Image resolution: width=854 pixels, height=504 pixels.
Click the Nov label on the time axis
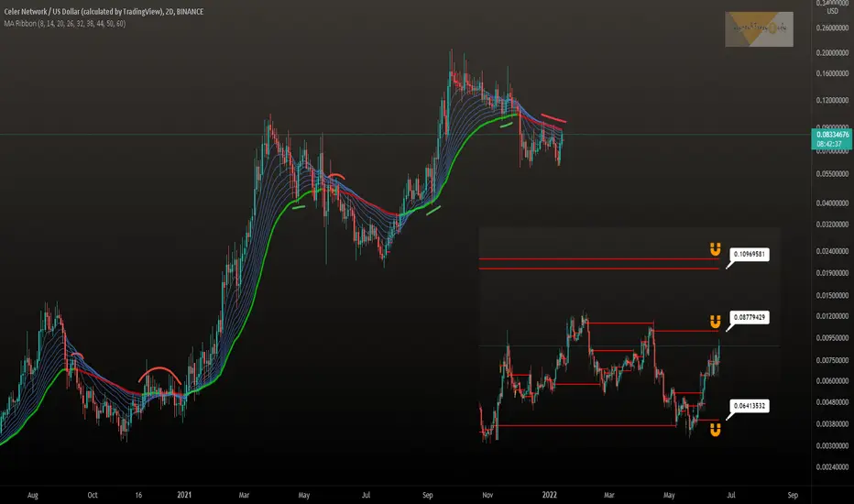pyautogui.click(x=487, y=495)
